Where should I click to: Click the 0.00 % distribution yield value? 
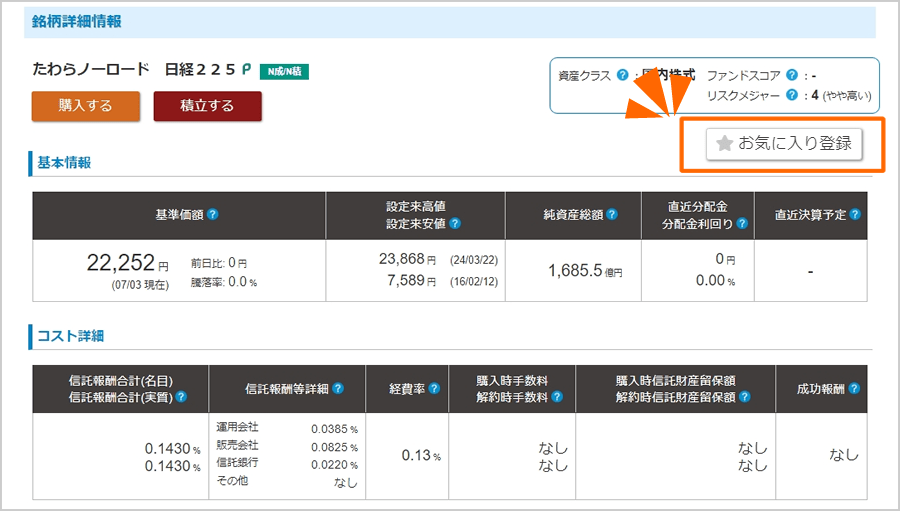click(715, 280)
